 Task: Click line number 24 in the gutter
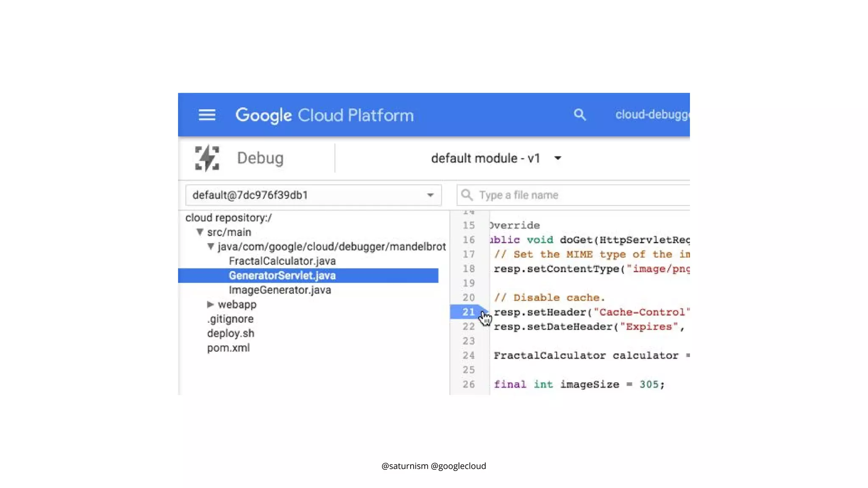point(468,355)
